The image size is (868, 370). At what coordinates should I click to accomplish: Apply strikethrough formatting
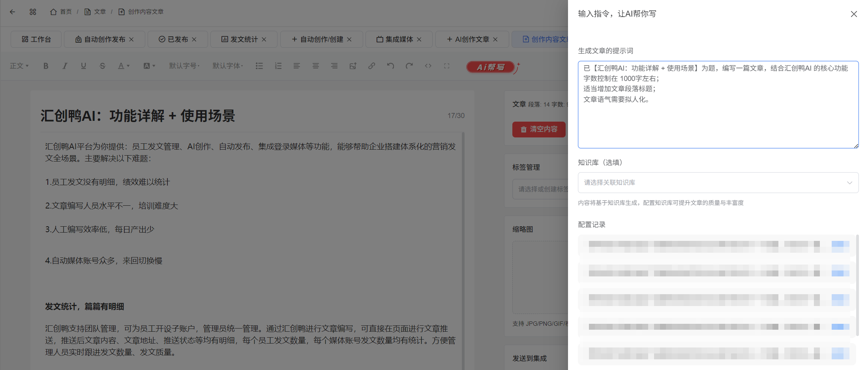click(x=102, y=66)
